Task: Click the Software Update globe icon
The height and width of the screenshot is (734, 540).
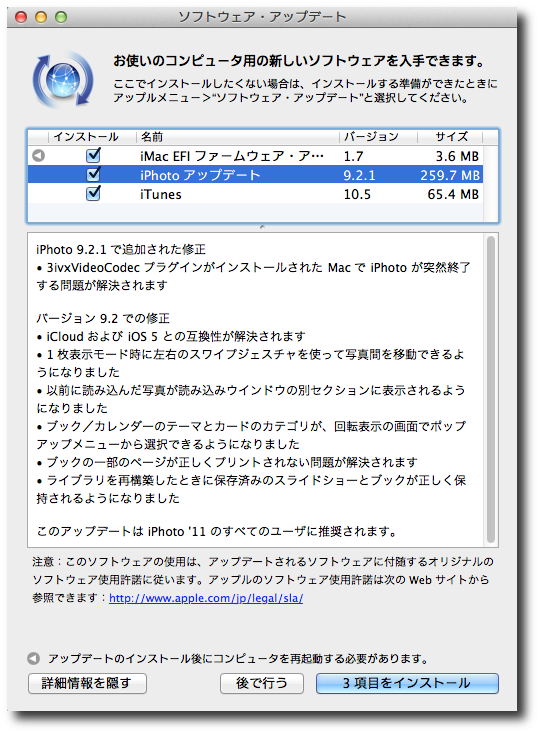Action: (63, 80)
